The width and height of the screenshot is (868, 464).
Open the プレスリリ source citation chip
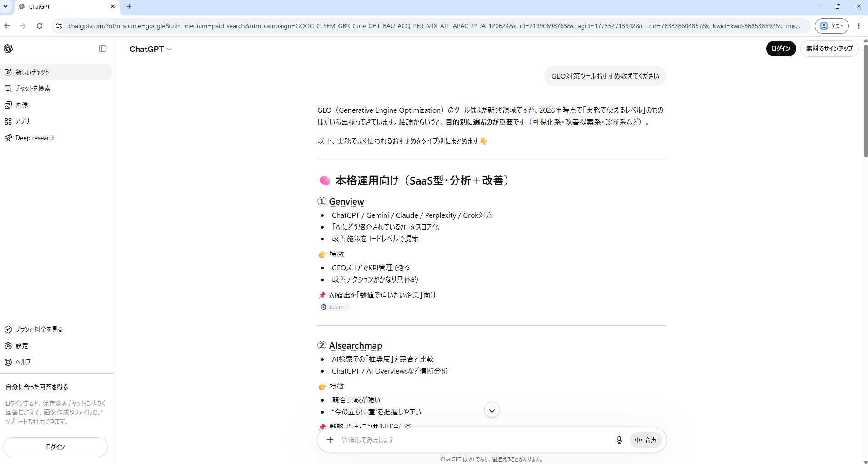pyautogui.click(x=334, y=307)
